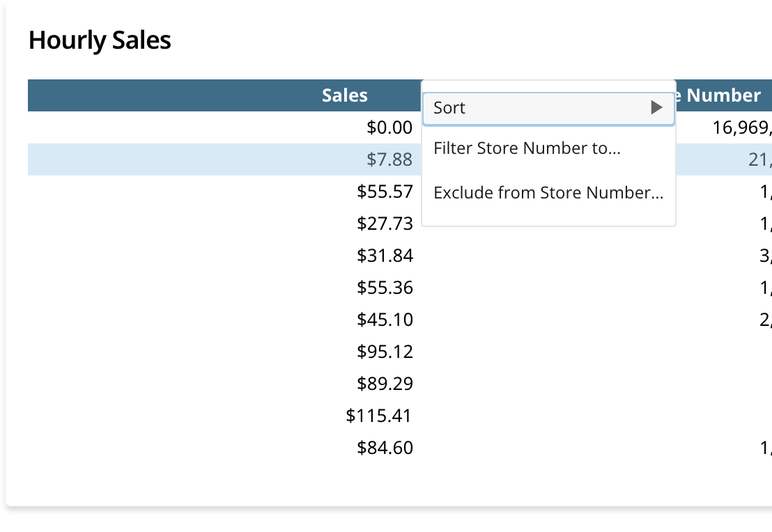
Task: Click the Sales column header
Action: click(345, 95)
